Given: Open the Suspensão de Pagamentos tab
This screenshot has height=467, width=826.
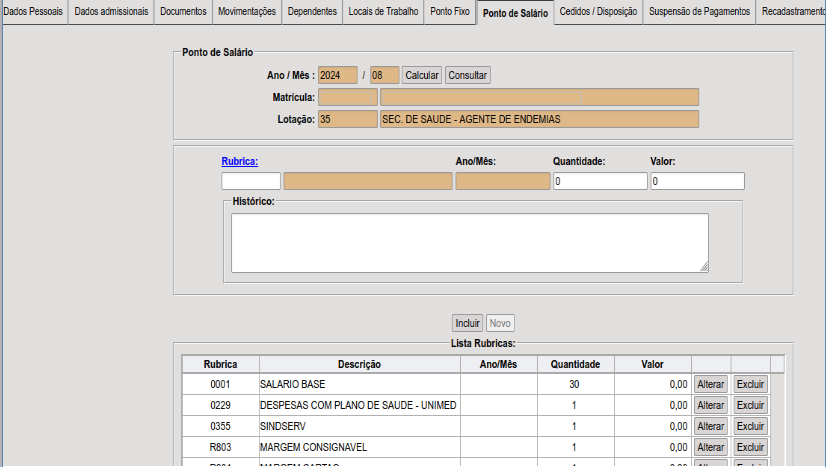Looking at the screenshot, I should coord(700,12).
